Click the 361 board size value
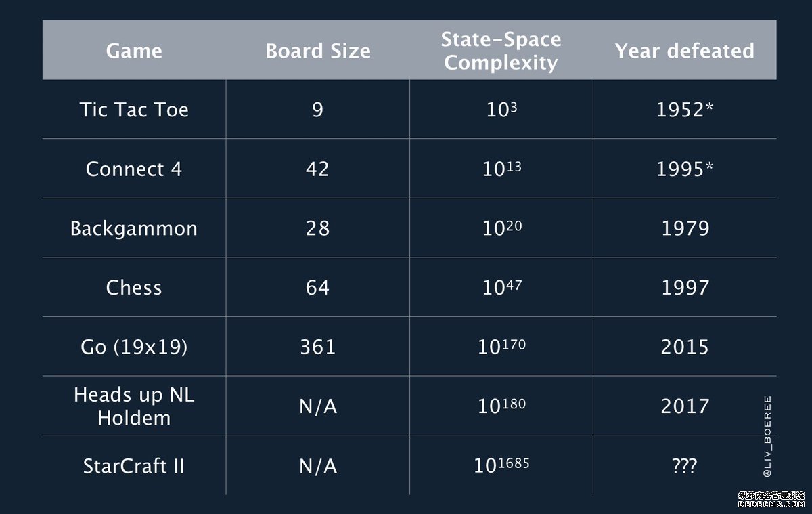 tap(318, 347)
